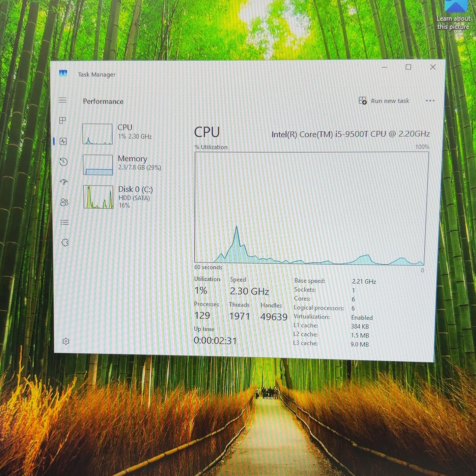Click the Threads value 1971
Image resolution: width=476 pixels, height=476 pixels.
[x=239, y=316]
